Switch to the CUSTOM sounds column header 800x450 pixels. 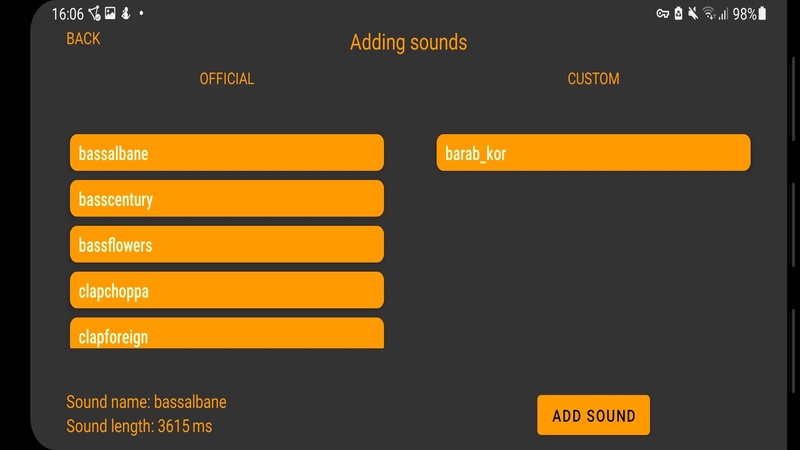[x=593, y=79]
